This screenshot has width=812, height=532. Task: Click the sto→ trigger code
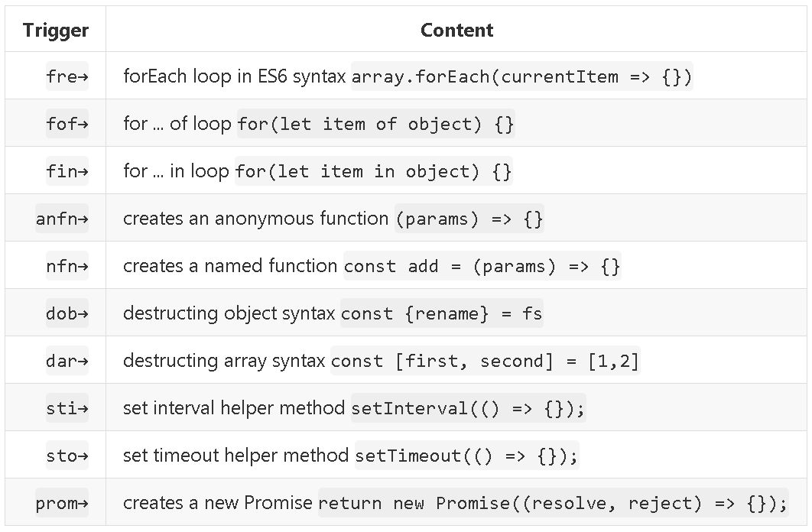pos(67,456)
